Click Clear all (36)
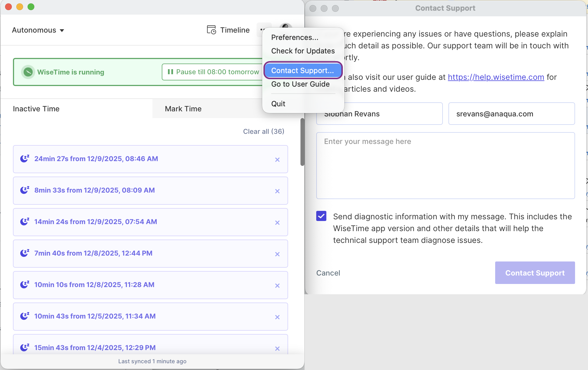The image size is (588, 370). (x=264, y=131)
